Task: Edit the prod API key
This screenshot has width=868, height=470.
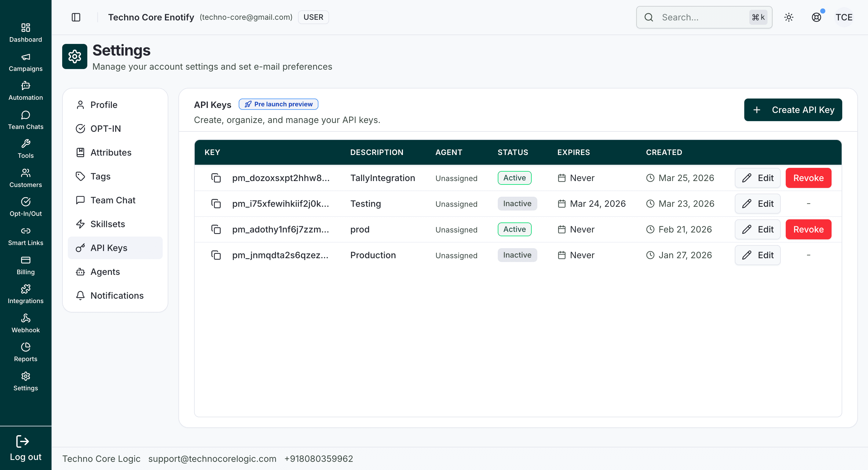Action: click(757, 229)
